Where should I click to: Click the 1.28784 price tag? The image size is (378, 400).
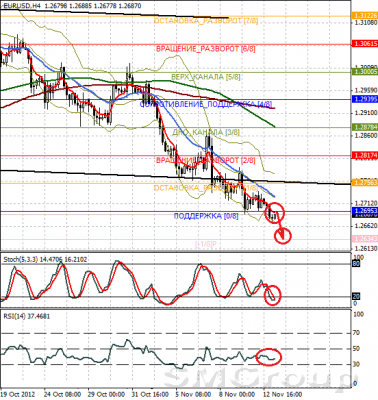[x=365, y=127]
